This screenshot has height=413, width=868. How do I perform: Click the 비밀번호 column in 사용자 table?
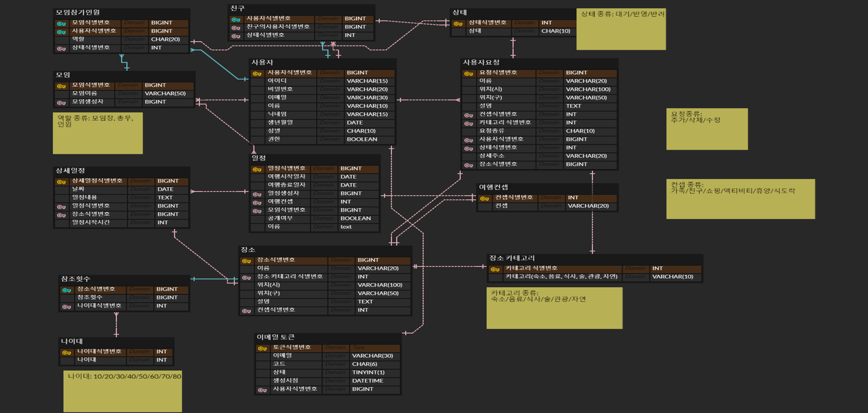tap(280, 89)
